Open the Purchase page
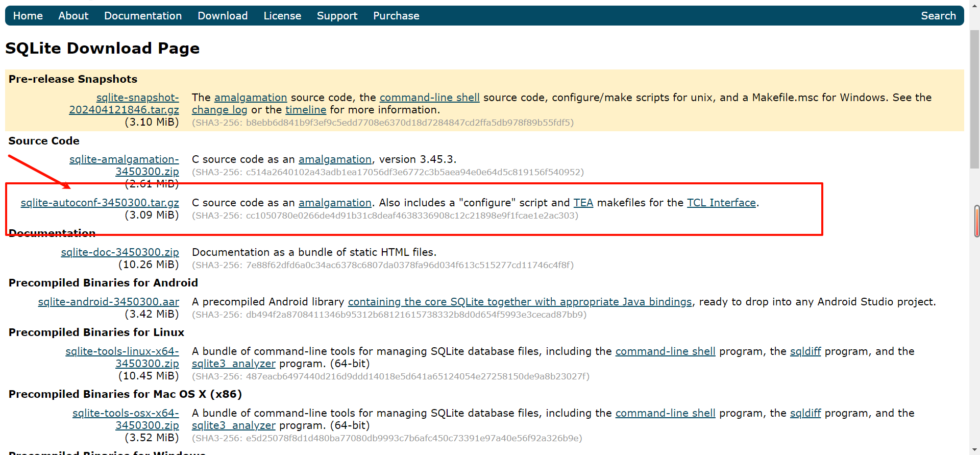The width and height of the screenshot is (980, 455). (396, 16)
